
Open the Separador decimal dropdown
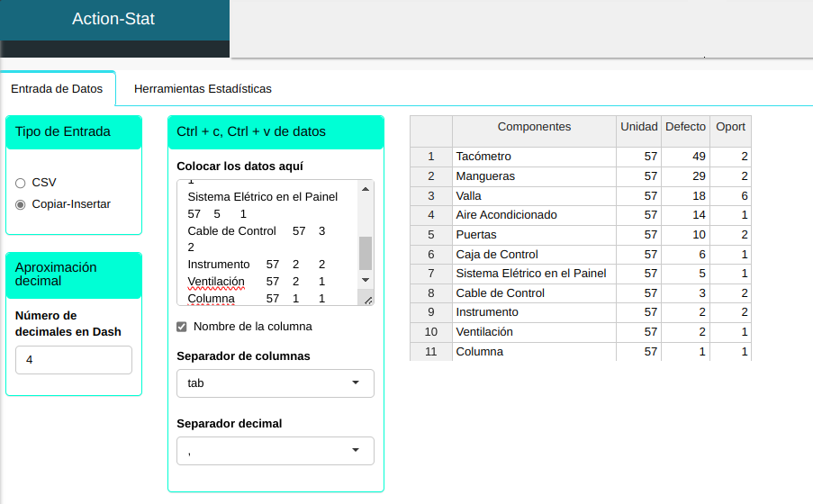pos(275,450)
